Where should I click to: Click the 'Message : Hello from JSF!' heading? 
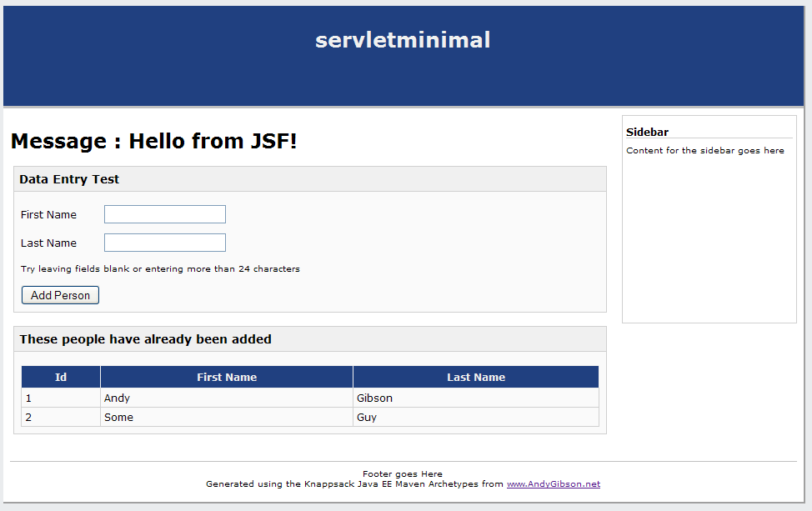153,141
